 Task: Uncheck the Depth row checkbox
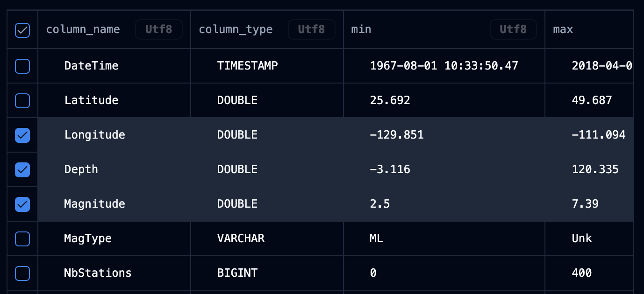coord(22,169)
